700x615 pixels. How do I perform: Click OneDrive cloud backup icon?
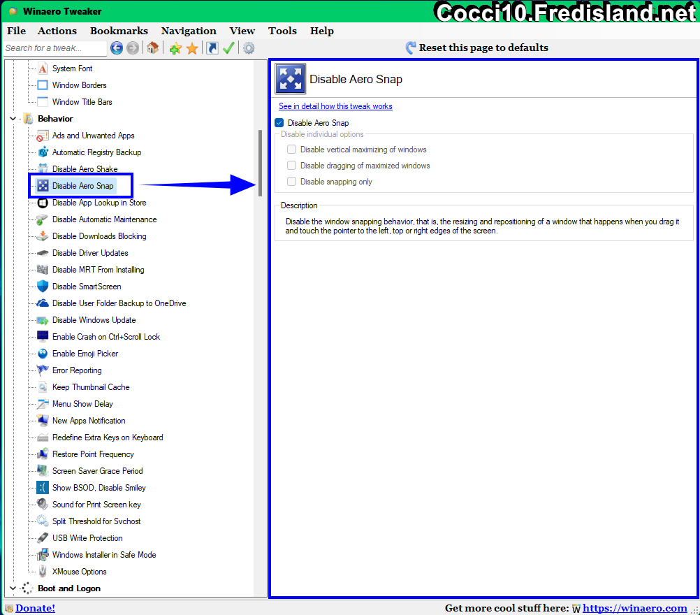point(43,303)
